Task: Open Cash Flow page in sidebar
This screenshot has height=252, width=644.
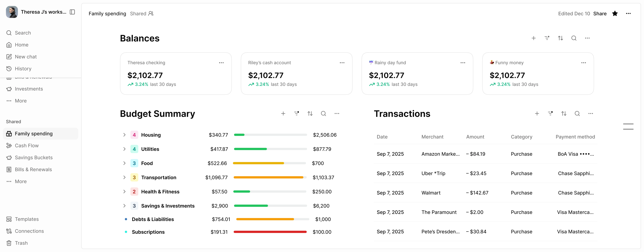Action: [27, 146]
